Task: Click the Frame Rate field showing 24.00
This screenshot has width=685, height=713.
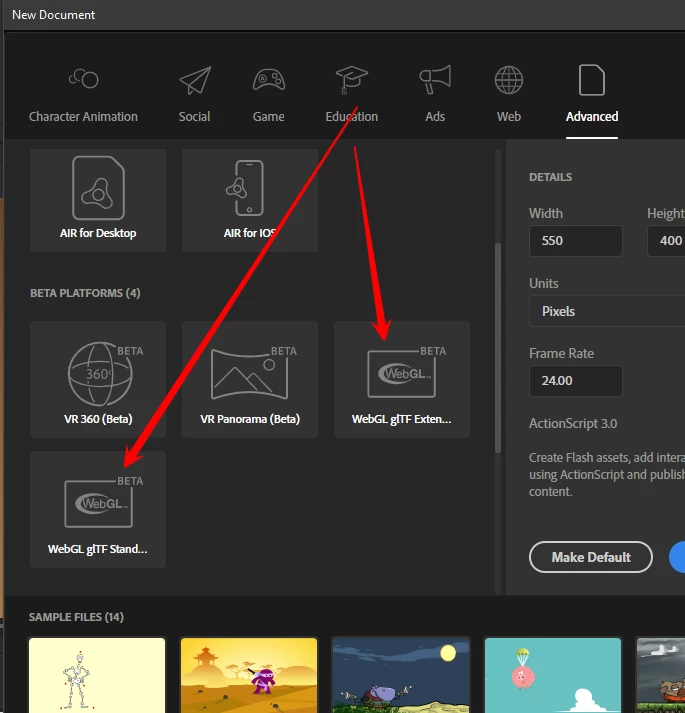Action: click(576, 381)
